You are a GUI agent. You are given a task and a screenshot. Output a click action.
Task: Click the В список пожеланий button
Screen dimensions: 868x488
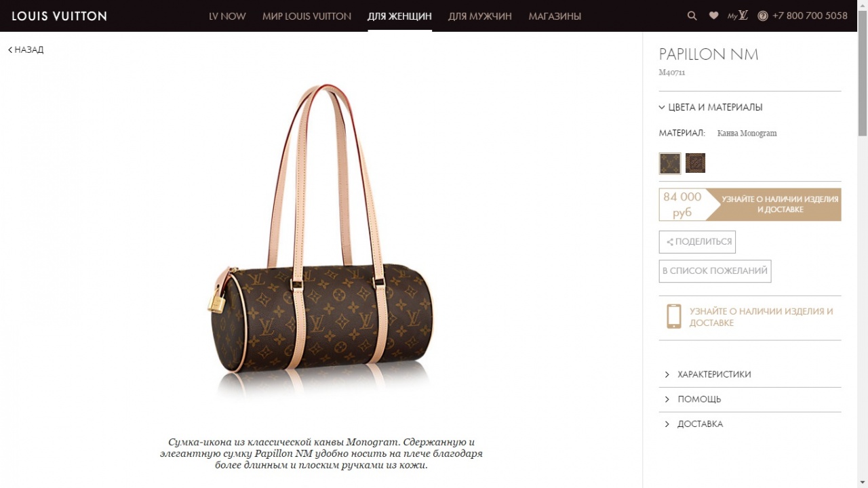click(x=715, y=271)
